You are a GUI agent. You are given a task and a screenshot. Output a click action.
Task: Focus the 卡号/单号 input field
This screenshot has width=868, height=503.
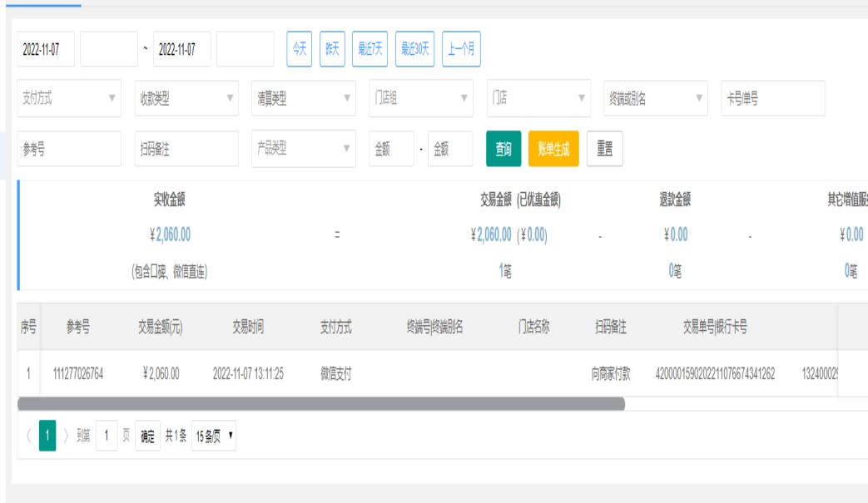coord(773,98)
